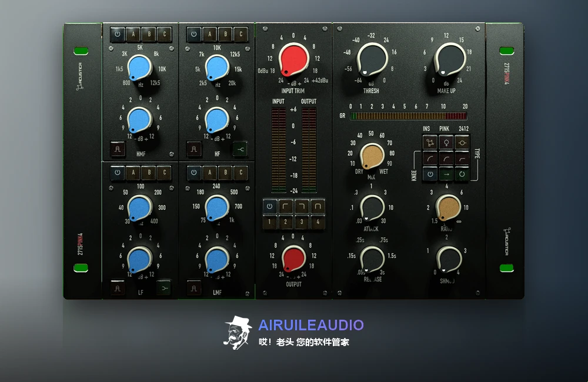588x382 pixels.
Task: Click the HMF gain knob
Action: click(x=140, y=120)
